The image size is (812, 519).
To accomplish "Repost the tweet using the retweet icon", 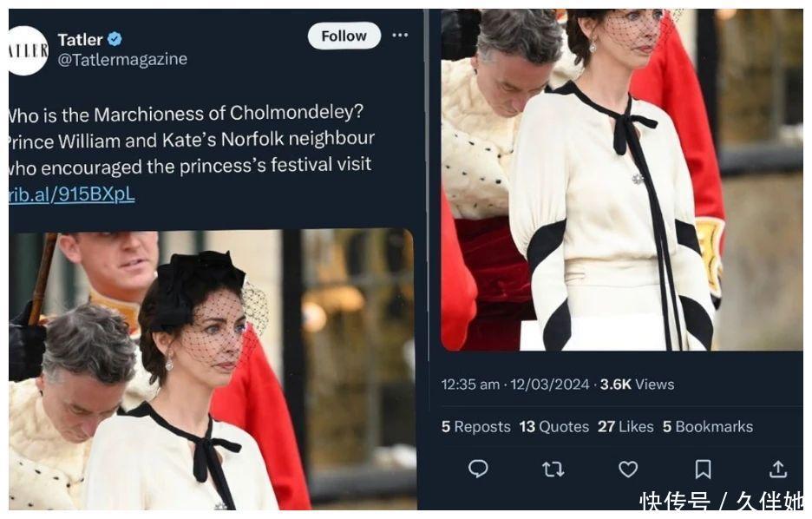I will (x=553, y=470).
